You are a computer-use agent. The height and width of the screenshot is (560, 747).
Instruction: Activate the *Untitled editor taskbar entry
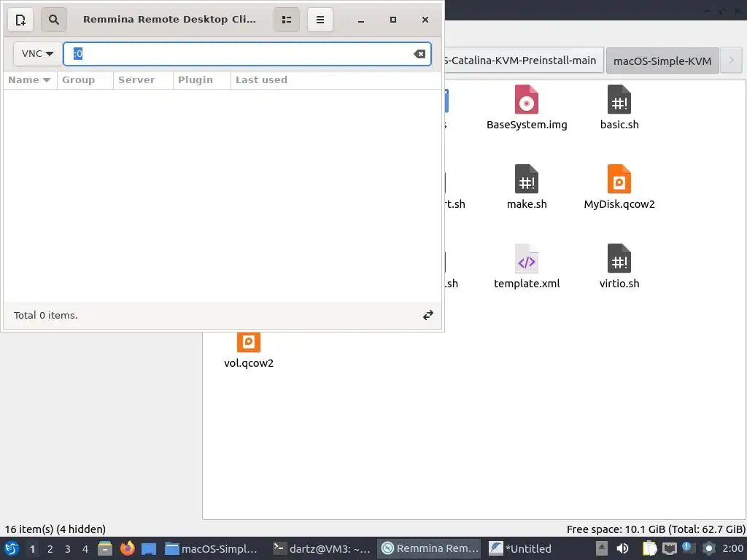click(x=521, y=548)
